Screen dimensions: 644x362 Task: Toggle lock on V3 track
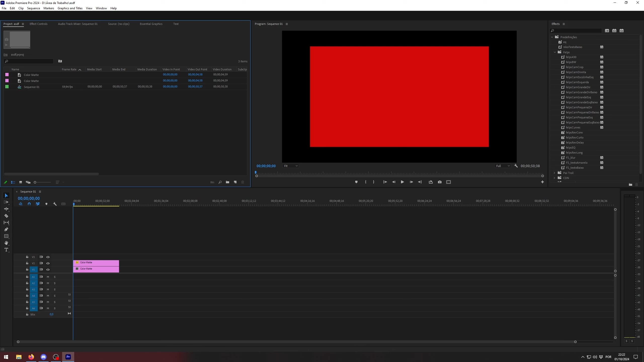tap(27, 257)
